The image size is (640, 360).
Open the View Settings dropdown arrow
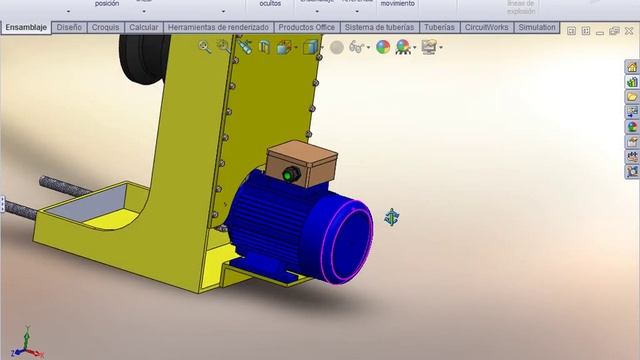click(441, 48)
